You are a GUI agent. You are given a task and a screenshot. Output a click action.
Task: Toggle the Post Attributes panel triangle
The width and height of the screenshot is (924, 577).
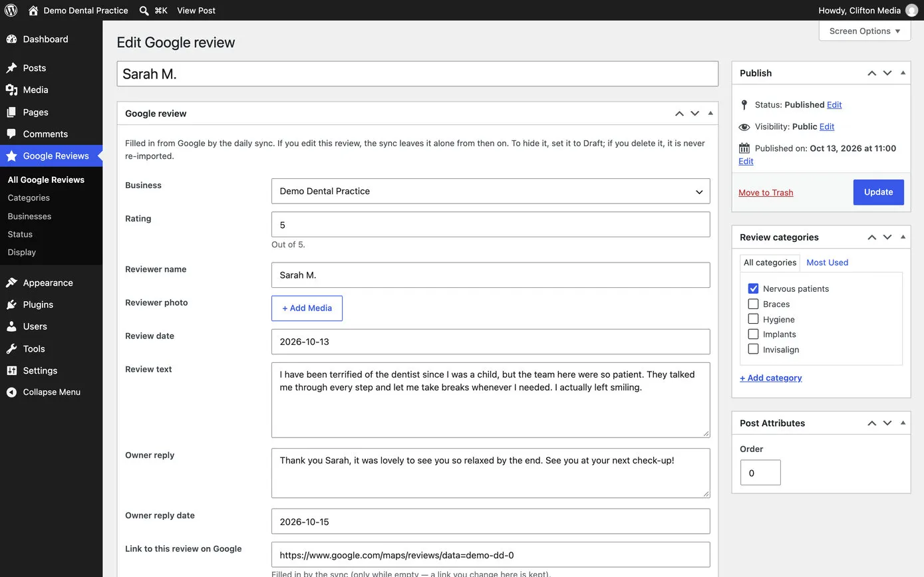pyautogui.click(x=903, y=423)
